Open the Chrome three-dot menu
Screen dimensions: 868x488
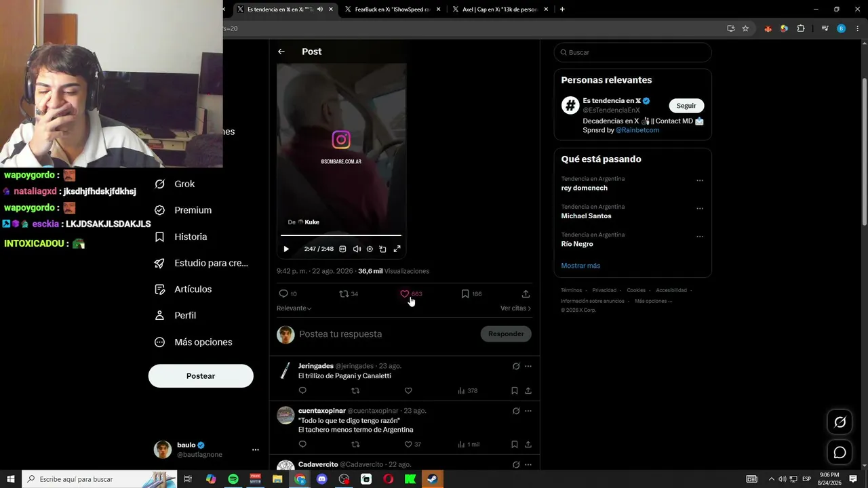857,28
